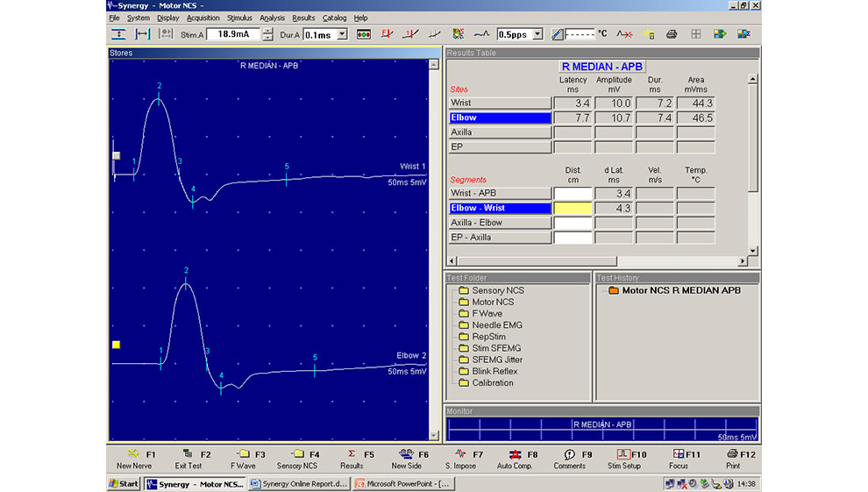The width and height of the screenshot is (868, 492).
Task: Click the New Nerve F1 icon
Action: [x=135, y=454]
